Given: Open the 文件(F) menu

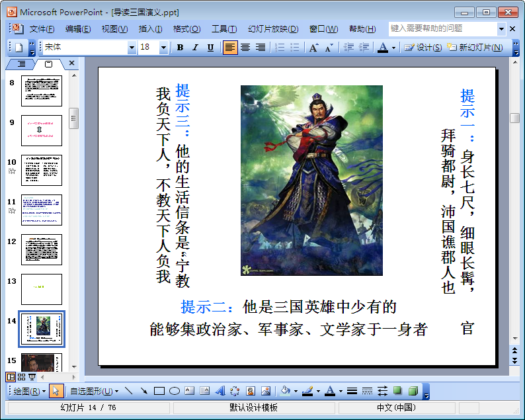Looking at the screenshot, I should coord(42,29).
